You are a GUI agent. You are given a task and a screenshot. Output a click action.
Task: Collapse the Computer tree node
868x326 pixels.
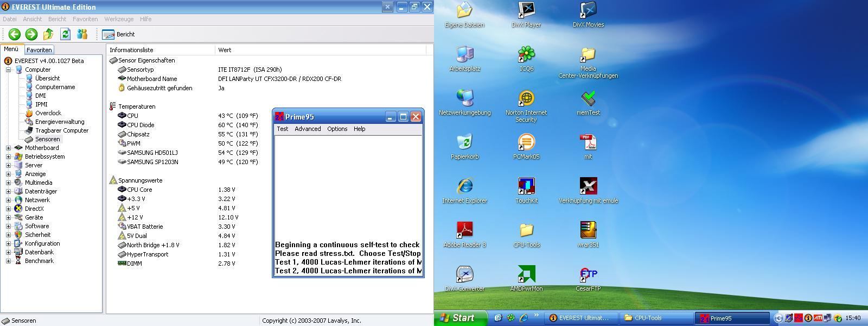(8, 70)
